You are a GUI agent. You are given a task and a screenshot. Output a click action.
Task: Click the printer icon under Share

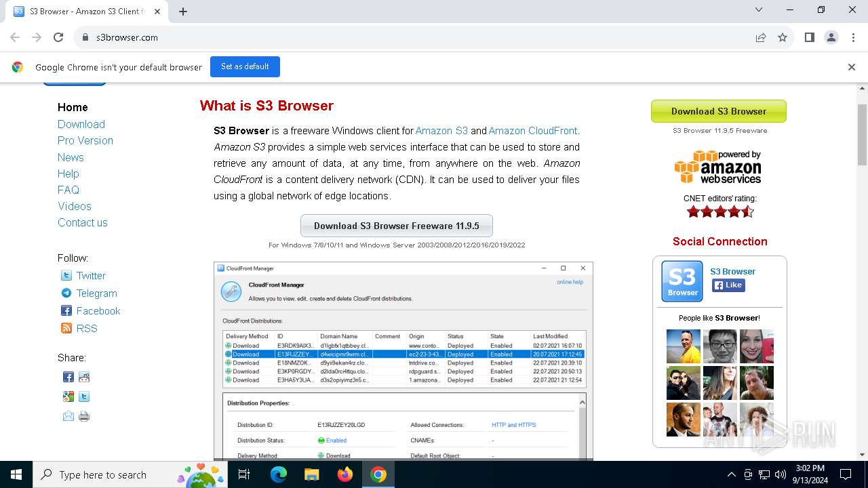[x=84, y=416]
